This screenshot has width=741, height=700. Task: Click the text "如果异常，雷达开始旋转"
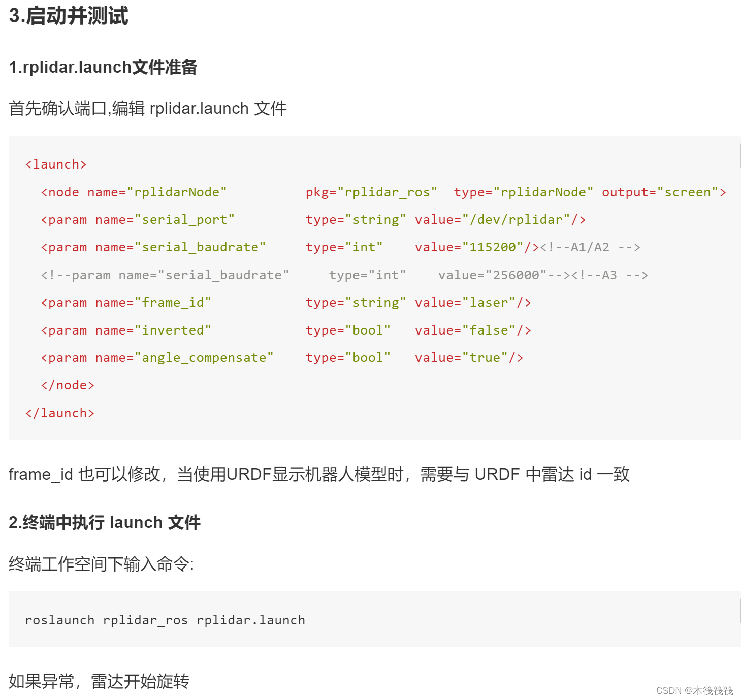click(99, 681)
